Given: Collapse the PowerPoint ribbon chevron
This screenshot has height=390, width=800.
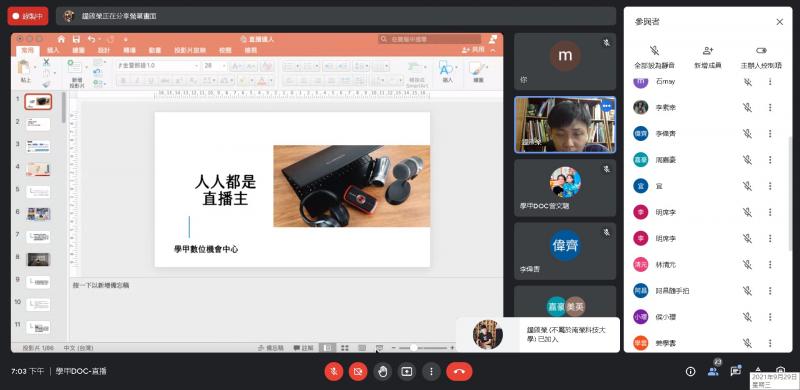Looking at the screenshot, I should click(x=493, y=50).
